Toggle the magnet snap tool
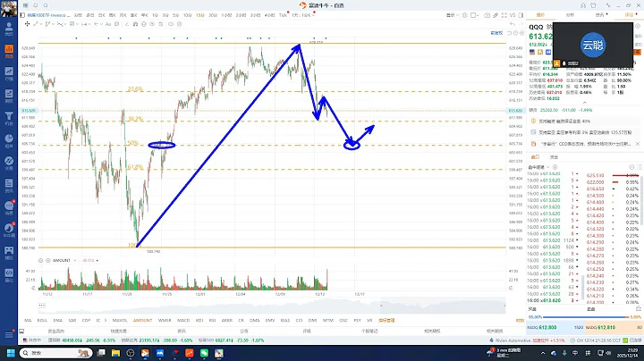The image size is (644, 361). pyautogui.click(x=136, y=24)
